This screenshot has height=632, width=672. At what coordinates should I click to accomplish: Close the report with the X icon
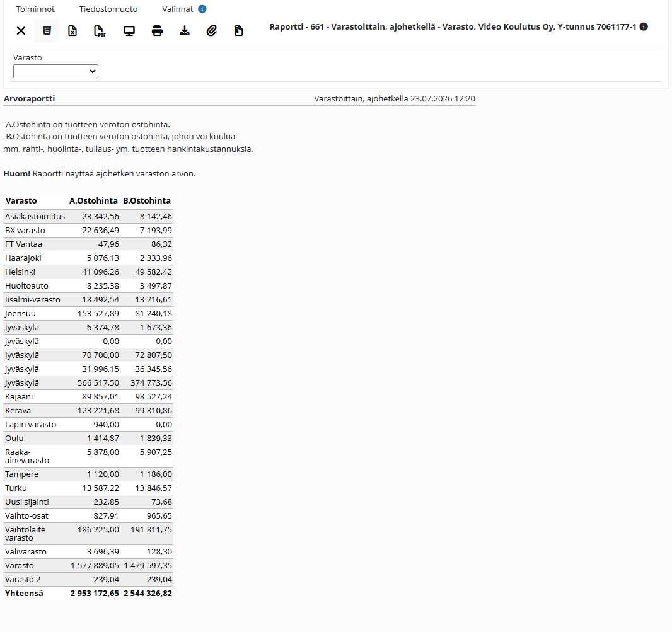21,30
